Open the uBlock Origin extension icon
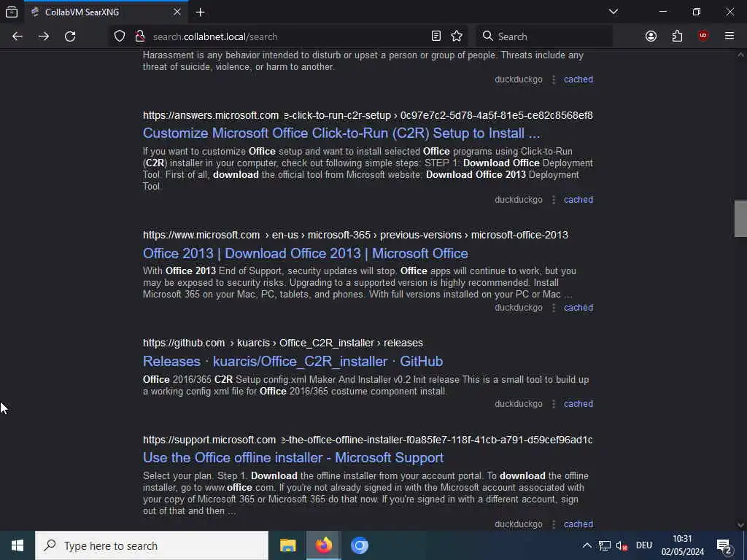Image resolution: width=747 pixels, height=560 pixels. pos(703,36)
